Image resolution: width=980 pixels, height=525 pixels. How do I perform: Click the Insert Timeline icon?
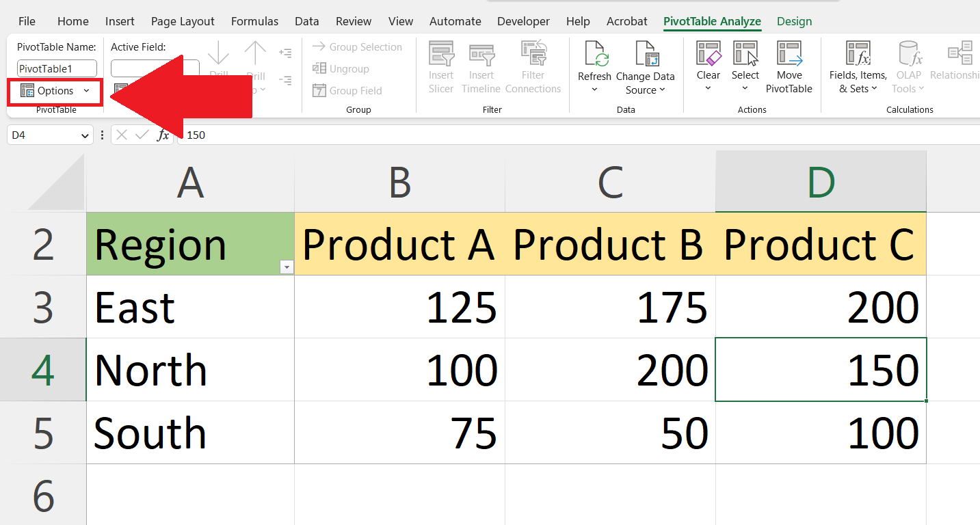(x=481, y=55)
